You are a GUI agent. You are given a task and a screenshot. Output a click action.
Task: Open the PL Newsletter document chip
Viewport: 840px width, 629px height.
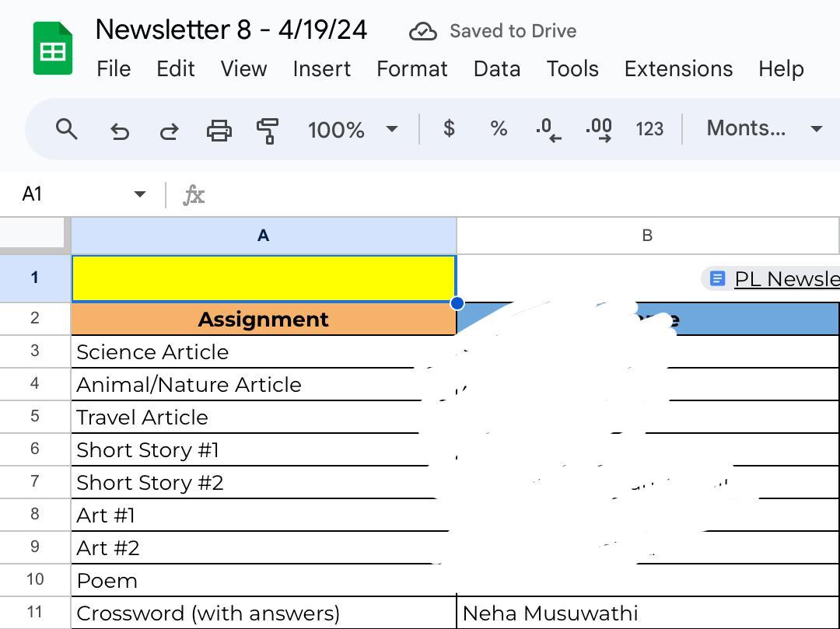[772, 279]
